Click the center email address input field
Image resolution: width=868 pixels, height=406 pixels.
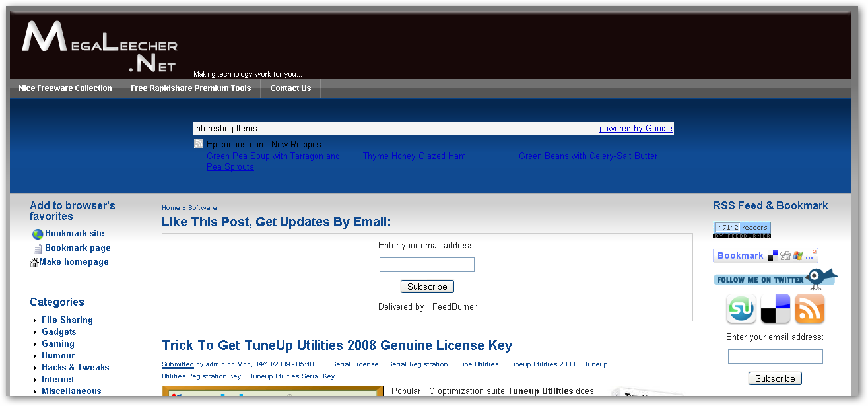click(x=426, y=265)
